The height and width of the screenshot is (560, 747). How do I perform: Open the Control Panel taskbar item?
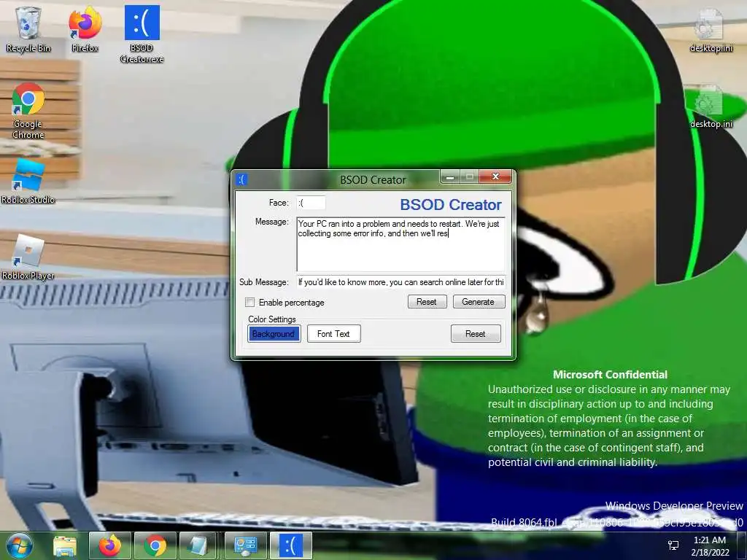click(x=246, y=545)
